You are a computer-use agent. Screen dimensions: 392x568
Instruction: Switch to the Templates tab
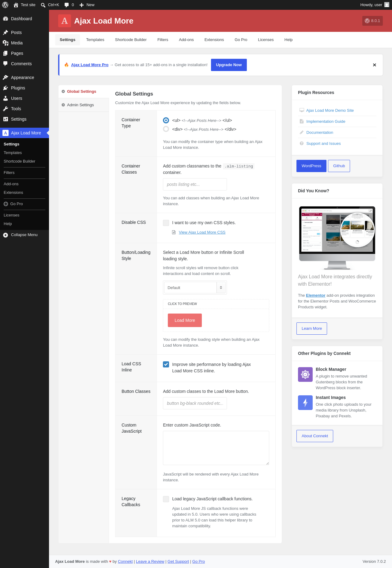coord(95,40)
